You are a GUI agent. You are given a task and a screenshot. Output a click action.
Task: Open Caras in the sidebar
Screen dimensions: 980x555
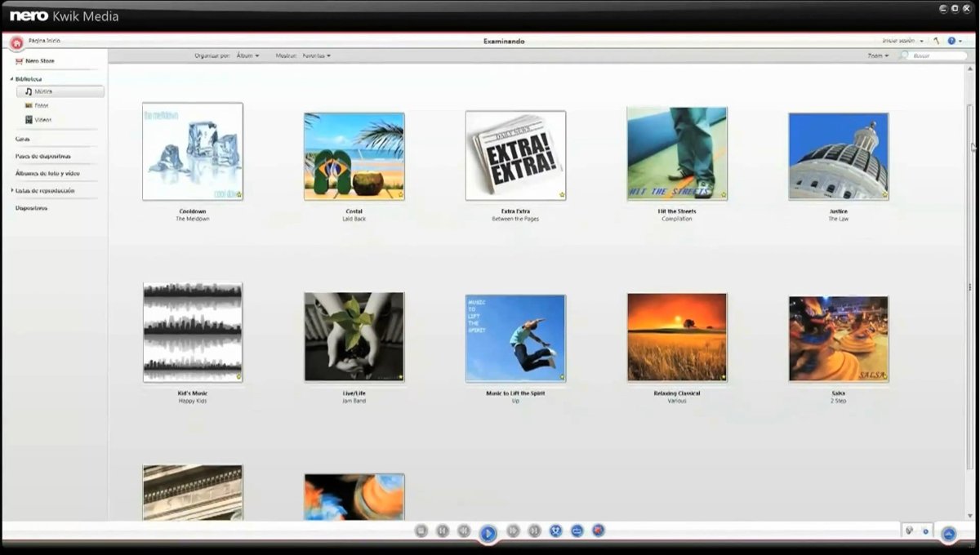23,139
